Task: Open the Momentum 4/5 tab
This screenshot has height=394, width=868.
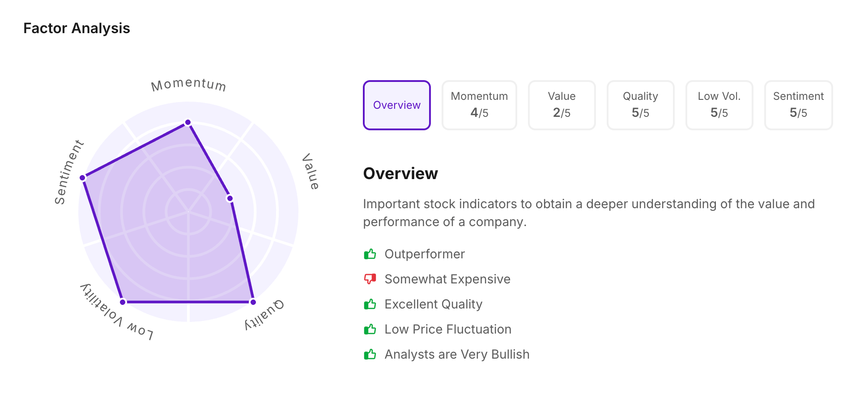Action: (x=479, y=105)
